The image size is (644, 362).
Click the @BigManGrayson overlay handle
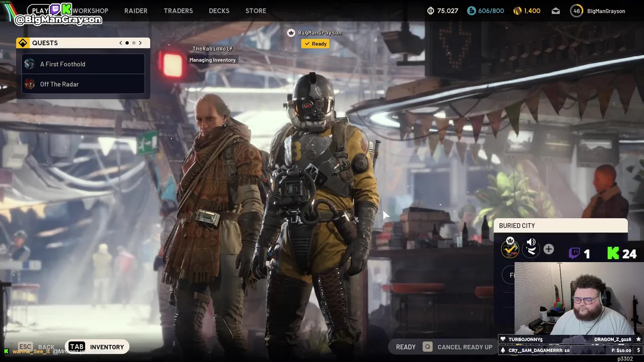click(x=58, y=20)
